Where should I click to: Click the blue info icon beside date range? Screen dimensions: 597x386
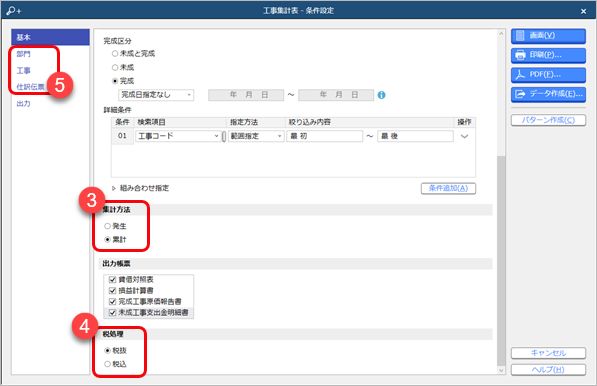(382, 95)
